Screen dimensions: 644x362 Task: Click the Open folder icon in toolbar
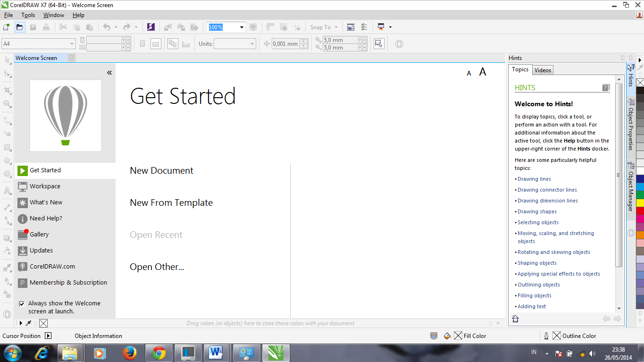click(x=20, y=27)
